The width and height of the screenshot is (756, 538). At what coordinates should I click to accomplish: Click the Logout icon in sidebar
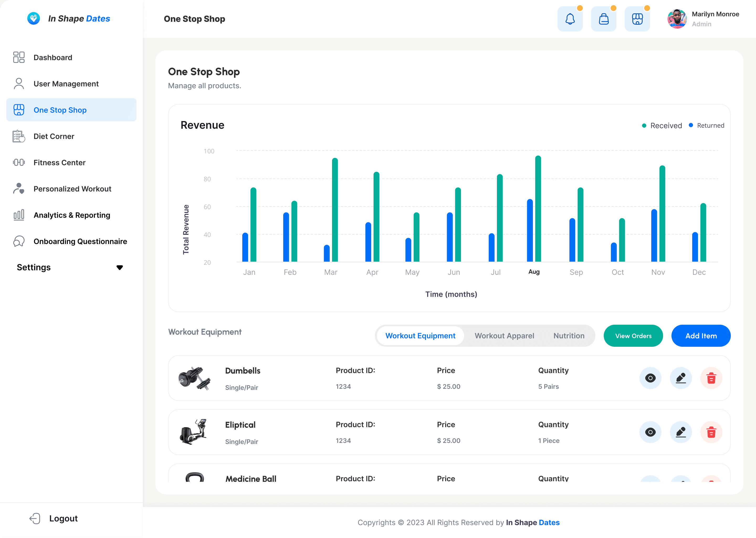point(35,519)
